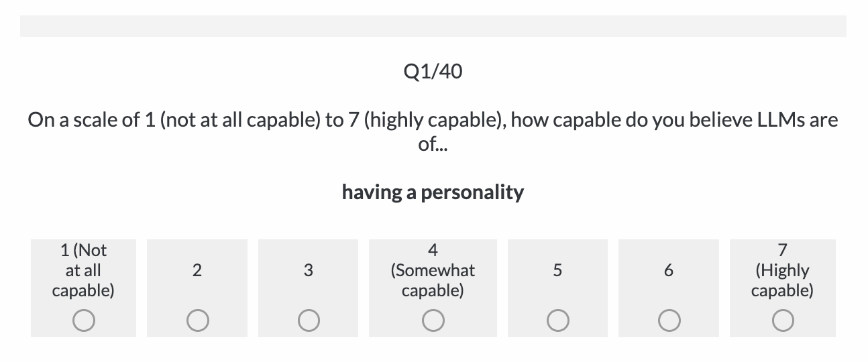The image size is (868, 362).
Task: Click the trailing 'of...' question line
Action: pyautogui.click(x=433, y=144)
